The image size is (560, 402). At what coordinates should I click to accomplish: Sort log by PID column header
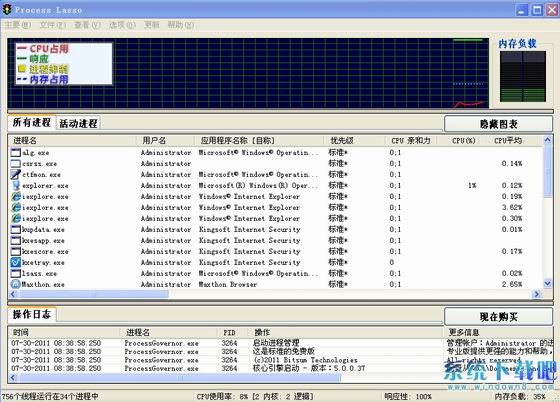[233, 333]
